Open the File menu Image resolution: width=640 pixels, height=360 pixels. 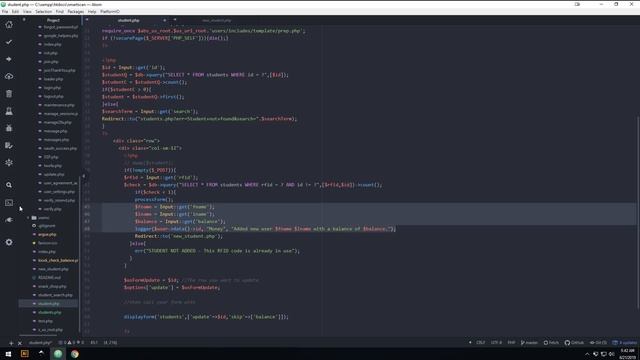pos(5,11)
